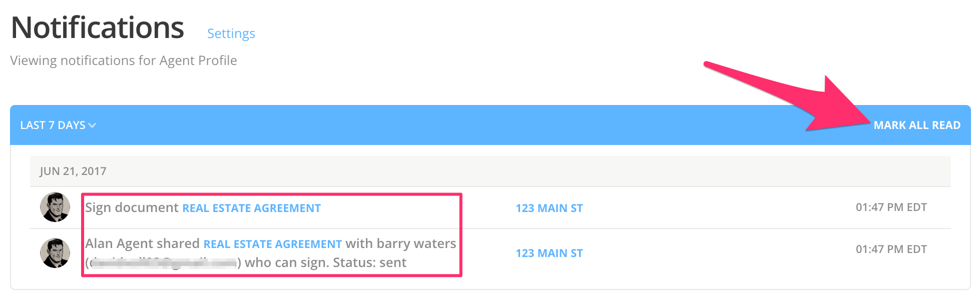The width and height of the screenshot is (980, 302).
Task: Open the REAL ESTATE AGREEMENT link in sign notification
Action: 252,208
